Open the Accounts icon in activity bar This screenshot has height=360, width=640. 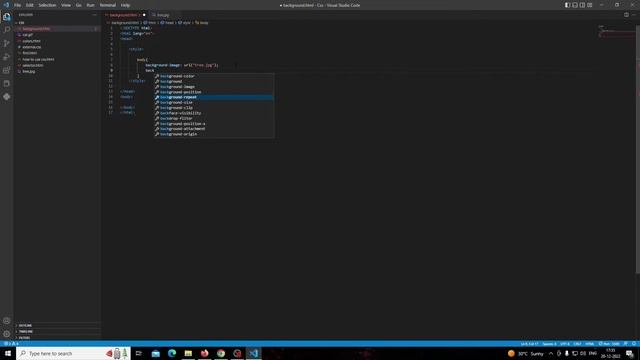coord(7,321)
